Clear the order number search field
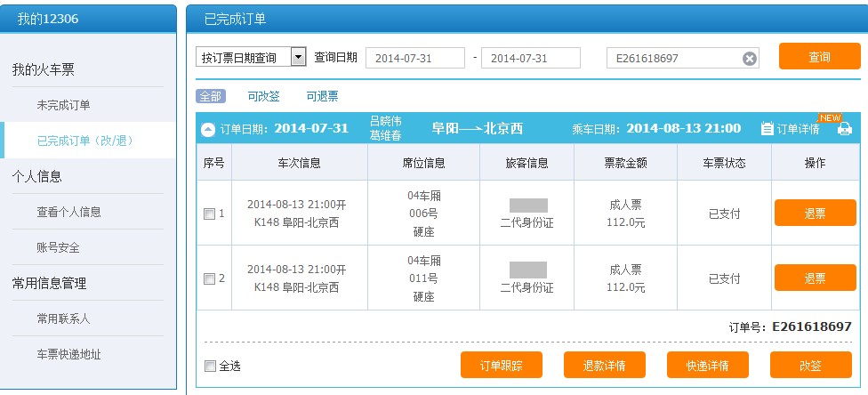The image size is (868, 395). click(749, 58)
